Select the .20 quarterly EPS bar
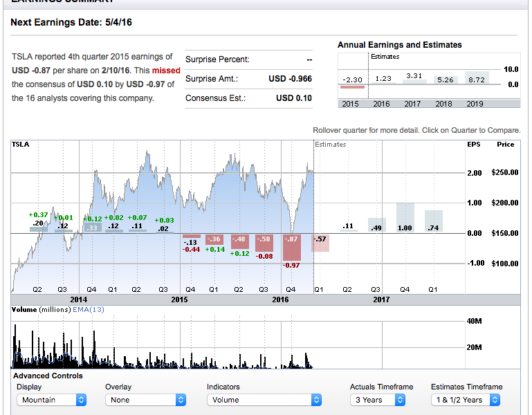 (x=39, y=225)
